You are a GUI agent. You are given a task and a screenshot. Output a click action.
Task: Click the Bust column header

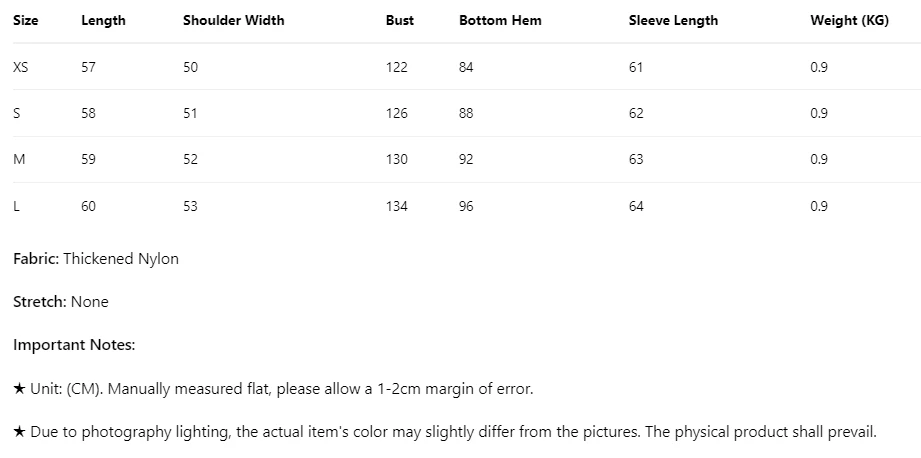399,20
